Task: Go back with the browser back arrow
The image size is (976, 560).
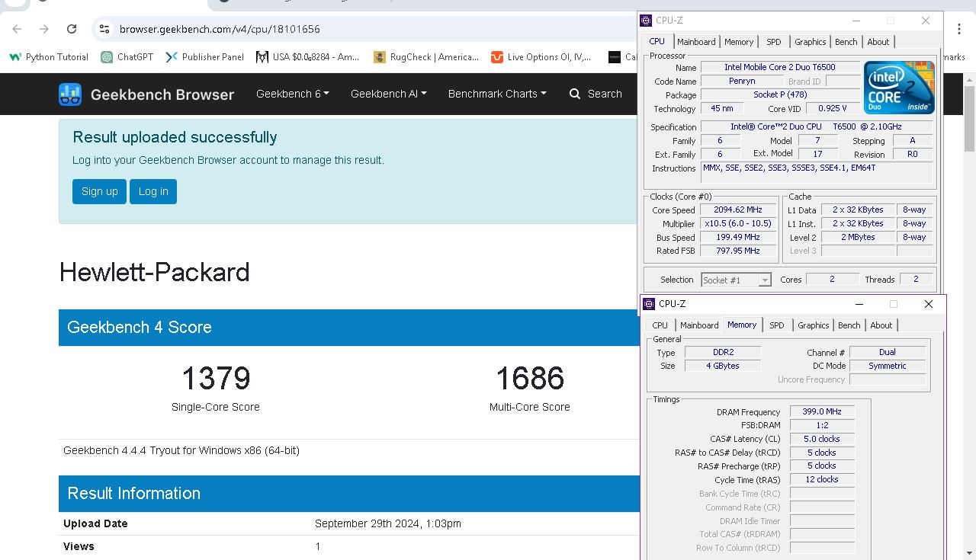Action: [x=17, y=29]
